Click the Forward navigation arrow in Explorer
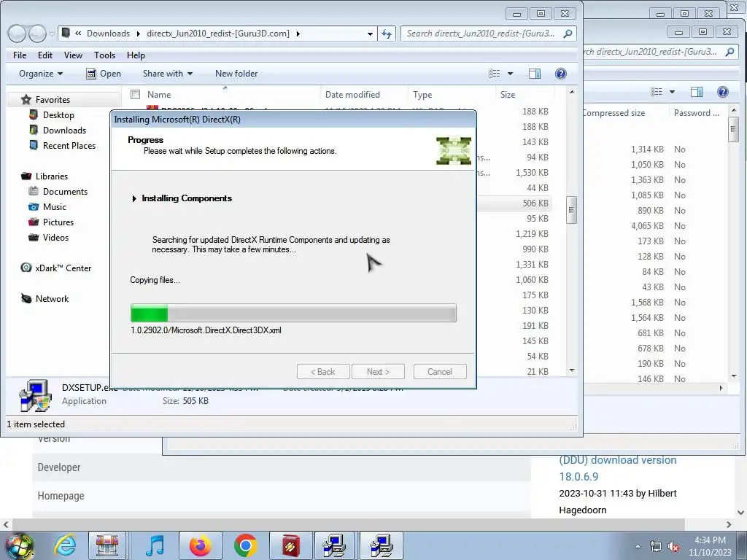This screenshot has height=560, width=747. pos(37,34)
